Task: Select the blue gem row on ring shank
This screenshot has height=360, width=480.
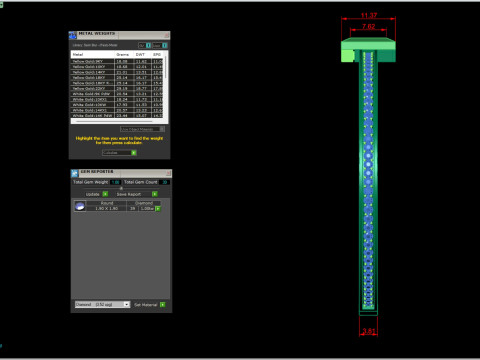Action: click(368, 180)
